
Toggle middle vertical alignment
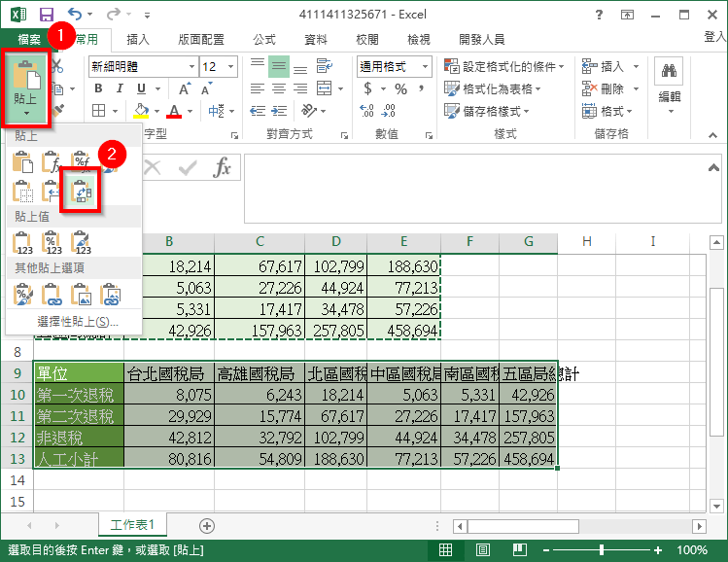(279, 66)
